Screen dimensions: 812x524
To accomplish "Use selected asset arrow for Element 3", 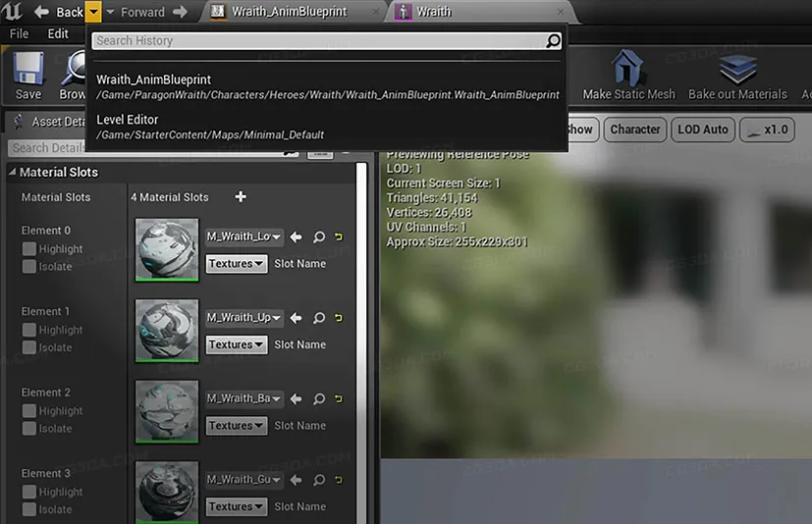I will pyautogui.click(x=296, y=480).
